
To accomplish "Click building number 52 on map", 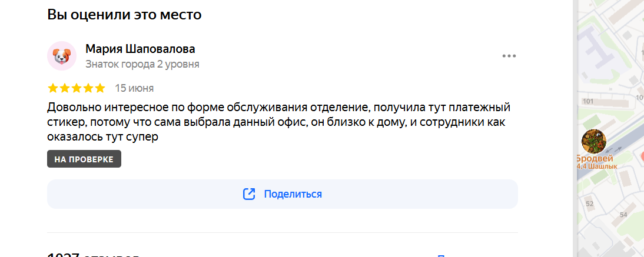I will (590, 203).
